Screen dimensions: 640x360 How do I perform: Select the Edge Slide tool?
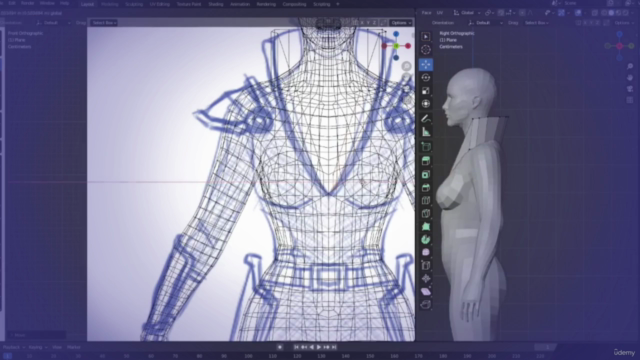426,265
